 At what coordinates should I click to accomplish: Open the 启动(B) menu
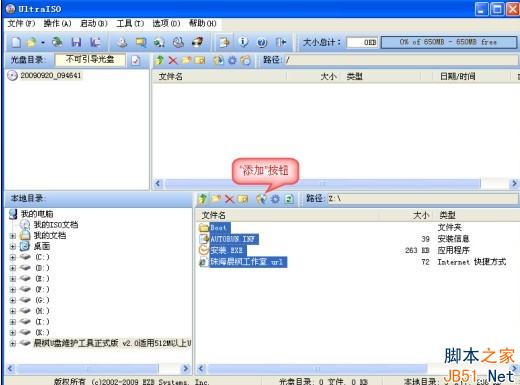(94, 23)
